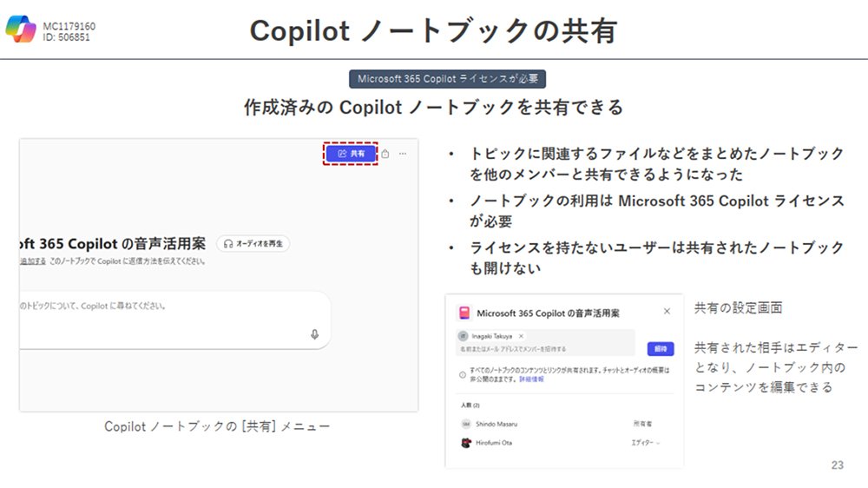Viewport: 868px width, 488px height.
Task: Click the underlined 追加する link
Action: pos(33,260)
